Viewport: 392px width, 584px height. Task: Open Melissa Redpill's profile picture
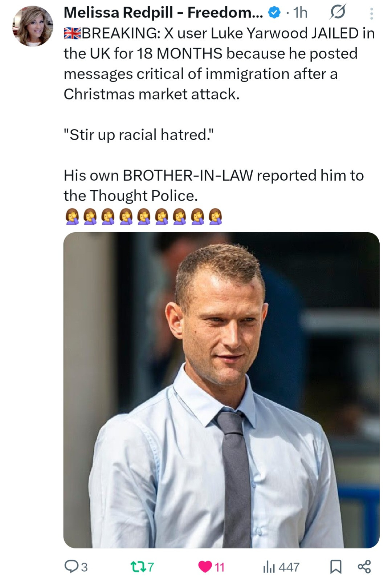point(33,26)
